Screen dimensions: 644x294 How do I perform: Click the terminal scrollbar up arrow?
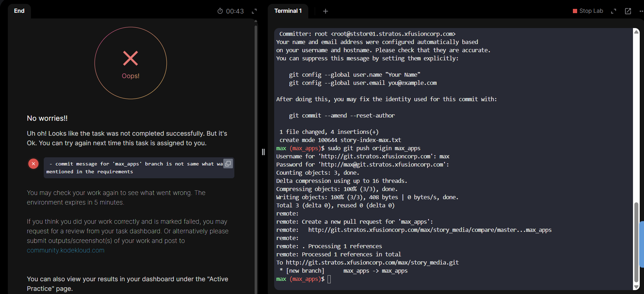pyautogui.click(x=636, y=32)
